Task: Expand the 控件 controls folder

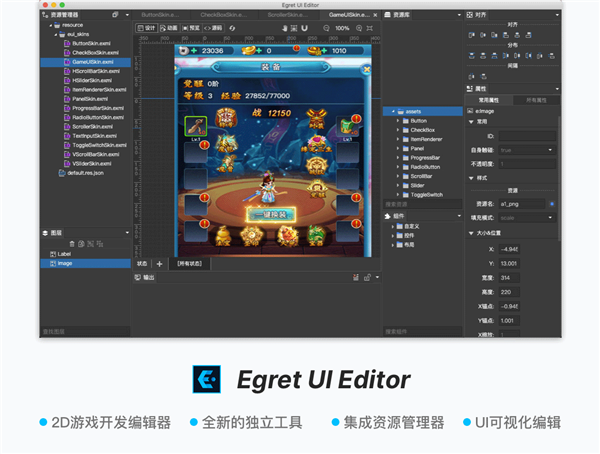Action: pos(392,236)
